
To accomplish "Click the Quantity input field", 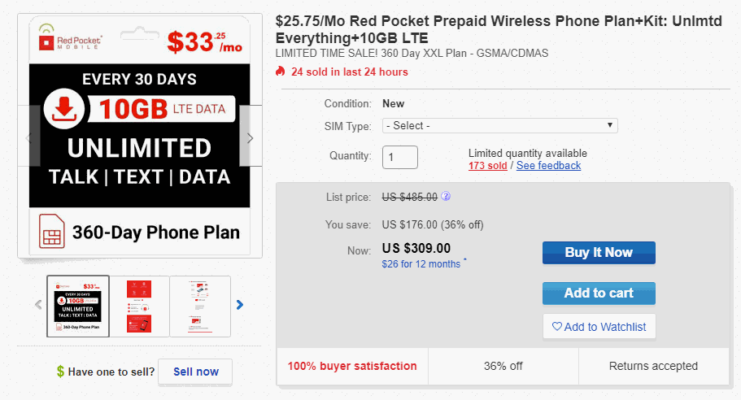I will (x=399, y=157).
